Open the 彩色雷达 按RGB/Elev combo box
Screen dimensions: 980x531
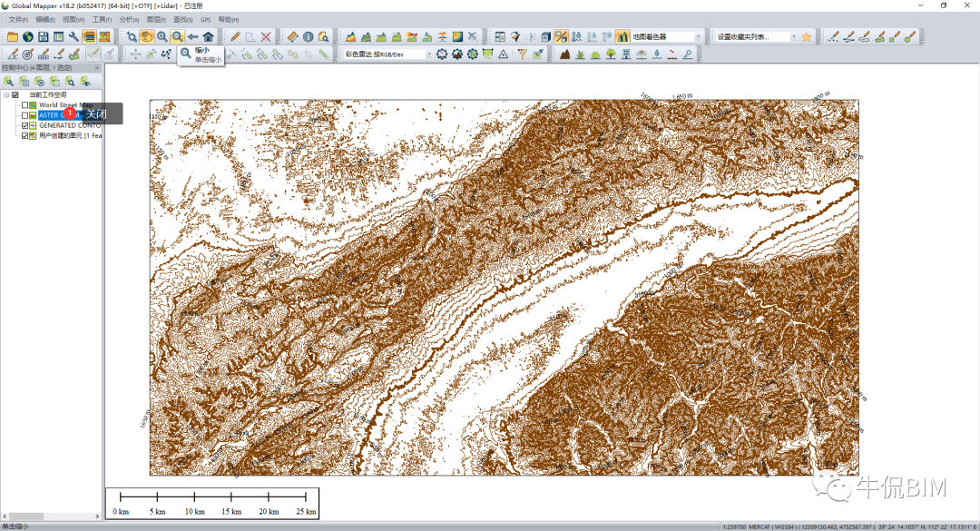point(428,54)
